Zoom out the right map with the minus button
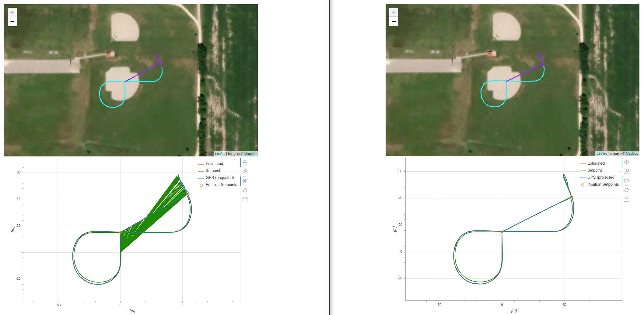This screenshot has width=644, height=315. point(394,21)
